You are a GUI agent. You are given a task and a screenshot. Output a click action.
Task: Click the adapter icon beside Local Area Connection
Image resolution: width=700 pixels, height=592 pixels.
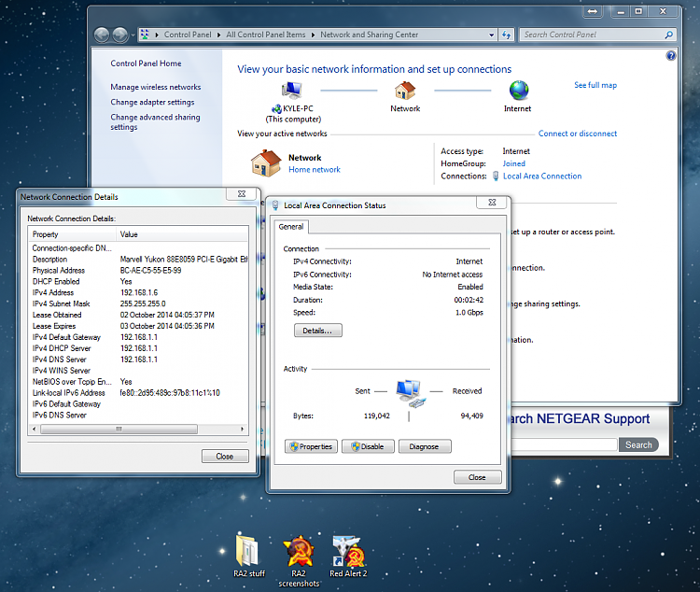pyautogui.click(x=496, y=176)
